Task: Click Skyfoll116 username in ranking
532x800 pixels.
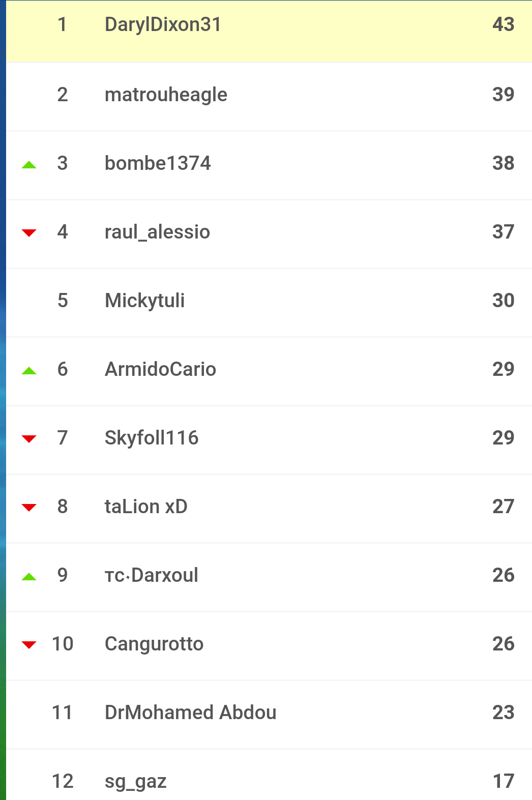Action: [152, 438]
